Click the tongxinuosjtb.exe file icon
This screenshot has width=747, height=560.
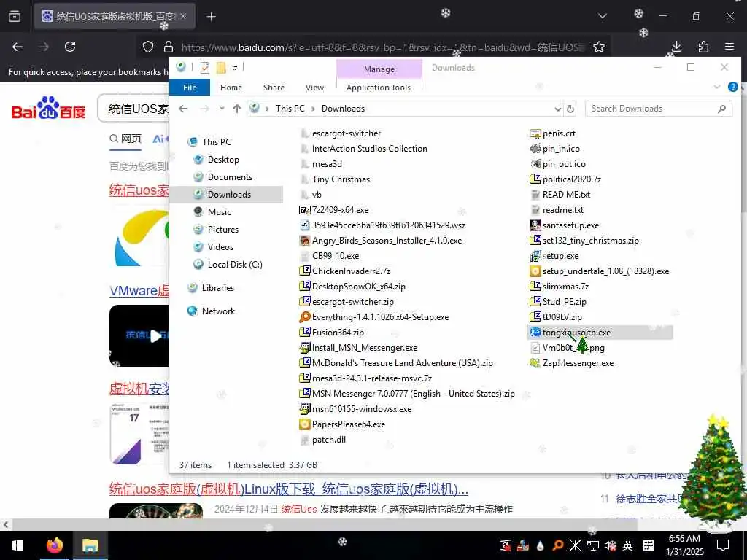(535, 332)
